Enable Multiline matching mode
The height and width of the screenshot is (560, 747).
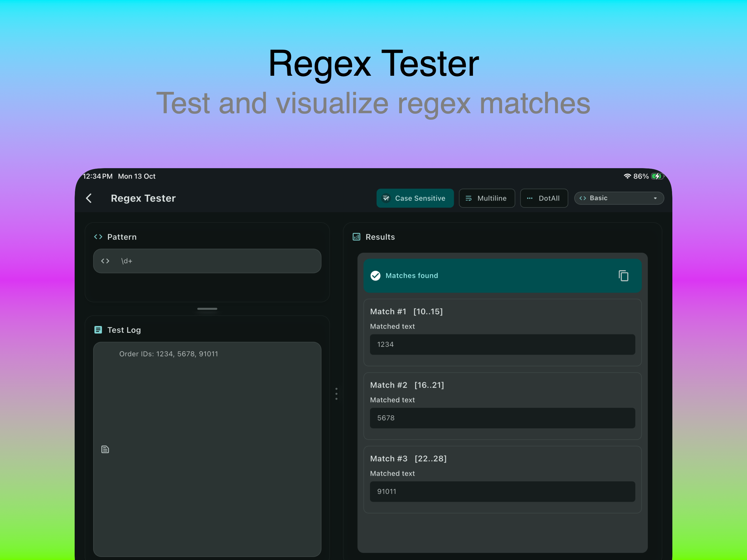pyautogui.click(x=487, y=198)
